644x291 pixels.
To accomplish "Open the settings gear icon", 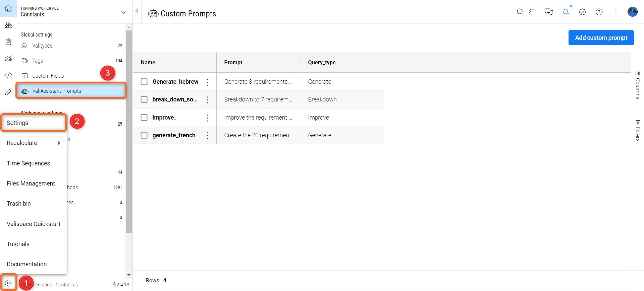I will coord(8,283).
